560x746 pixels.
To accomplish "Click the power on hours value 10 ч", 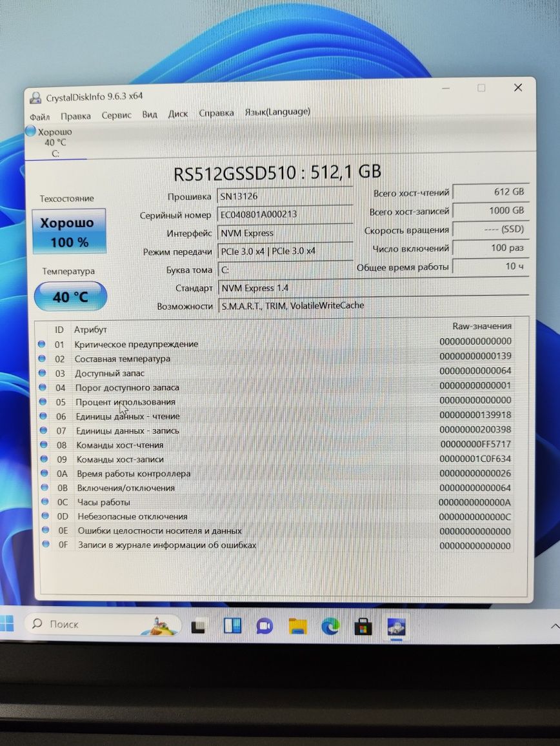I will 490,266.
